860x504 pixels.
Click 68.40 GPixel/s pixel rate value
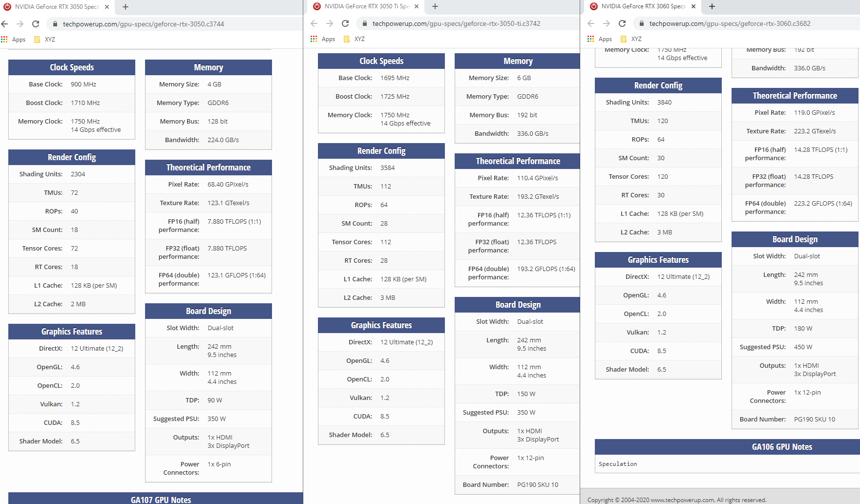click(228, 185)
